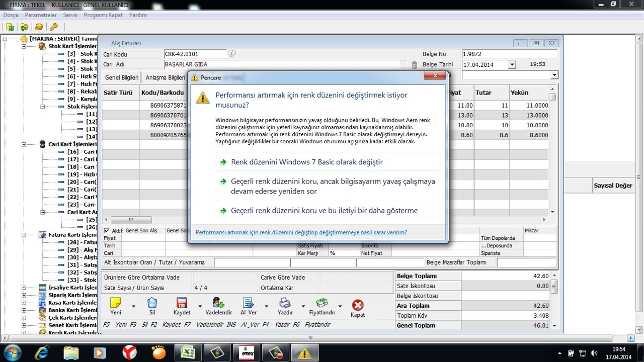
Task: Click the volume icon in system tray
Action: point(594,353)
